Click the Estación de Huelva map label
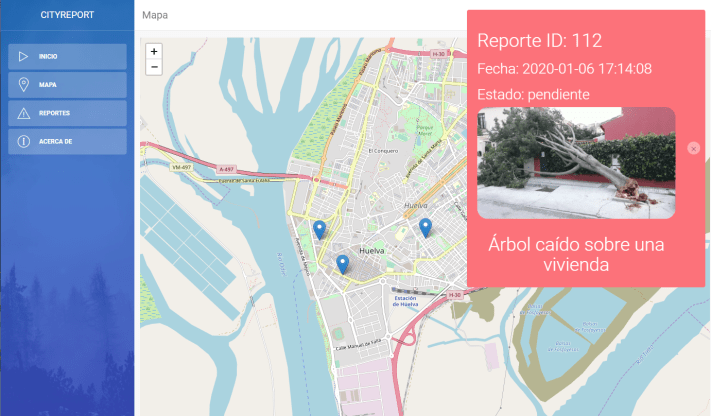The width and height of the screenshot is (711, 416). click(405, 301)
